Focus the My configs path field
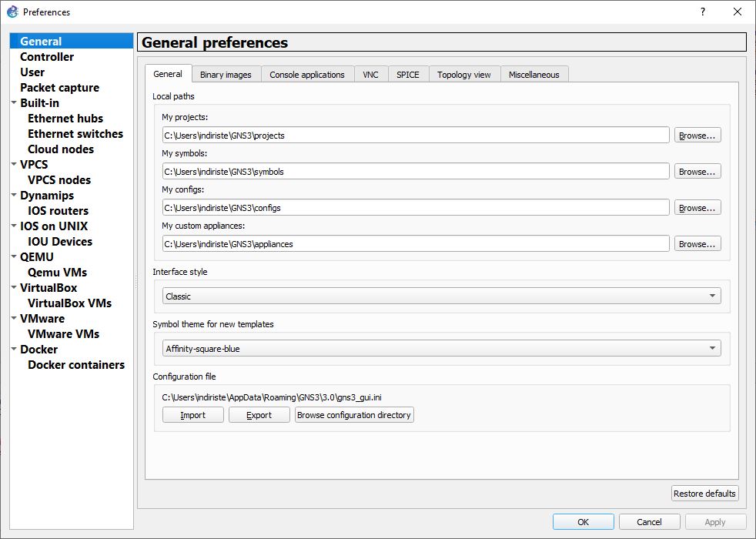The height and width of the screenshot is (539, 756). point(416,208)
